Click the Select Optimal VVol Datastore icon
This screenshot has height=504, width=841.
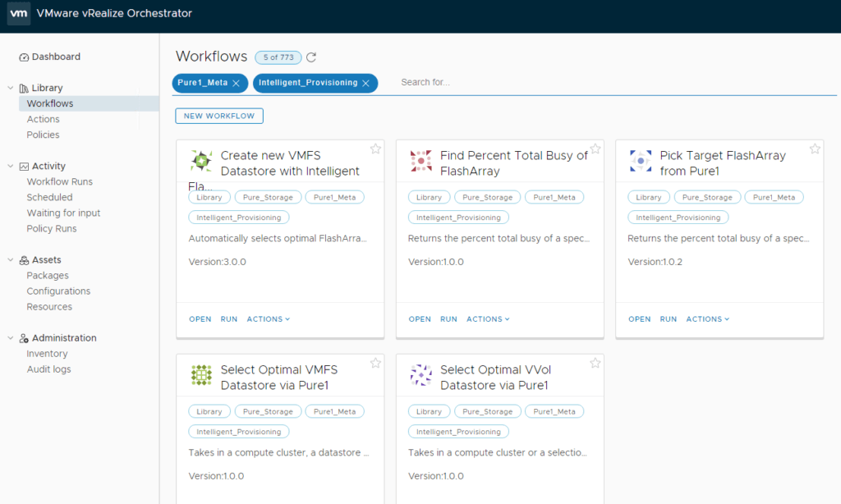pos(421,375)
